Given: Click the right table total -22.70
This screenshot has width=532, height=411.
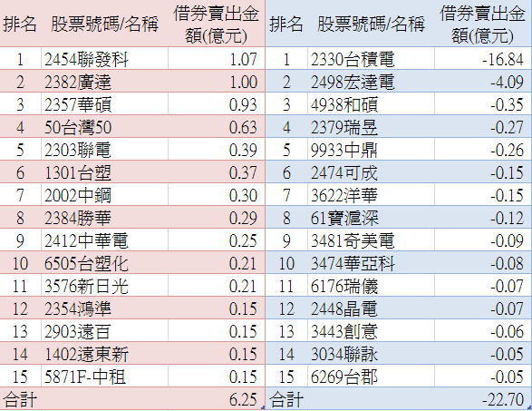Looking at the screenshot, I should coord(503,400).
